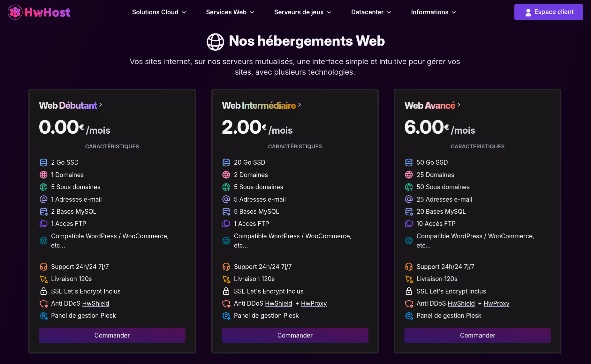The width and height of the screenshot is (591, 364).
Task: Click the padlock icon in Web Débutant card
Action: [43, 291]
